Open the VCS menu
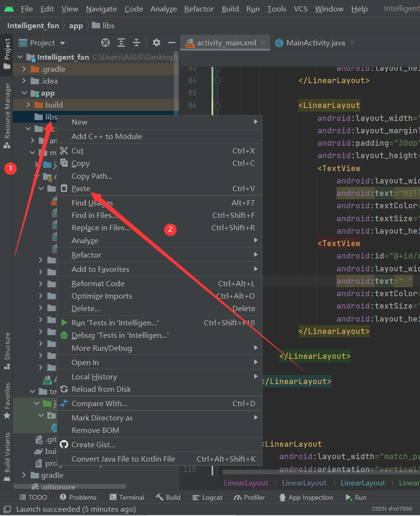The height and width of the screenshot is (516, 420). tap(301, 9)
